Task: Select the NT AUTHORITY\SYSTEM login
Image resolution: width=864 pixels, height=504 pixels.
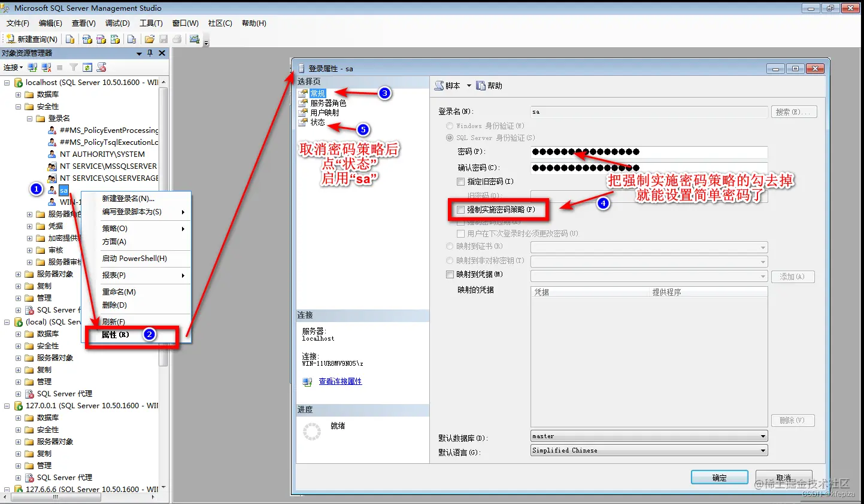Action: coord(102,154)
